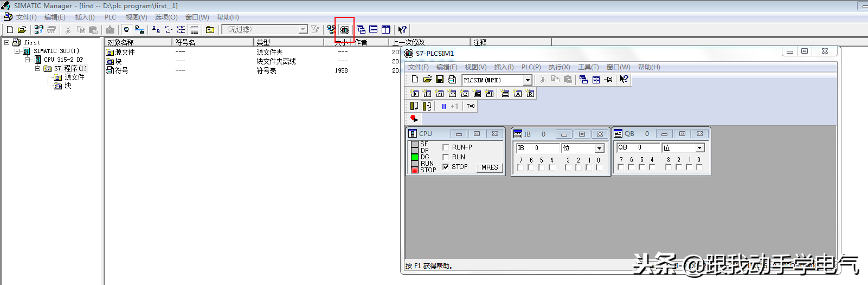Open the PLCSIM(MPI) connection dropdown

(528, 80)
